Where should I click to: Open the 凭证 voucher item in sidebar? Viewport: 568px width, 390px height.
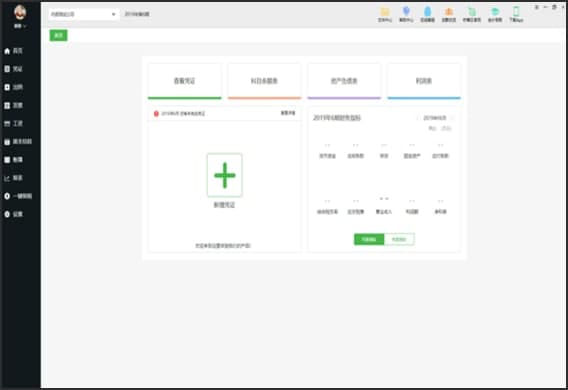(x=14, y=69)
